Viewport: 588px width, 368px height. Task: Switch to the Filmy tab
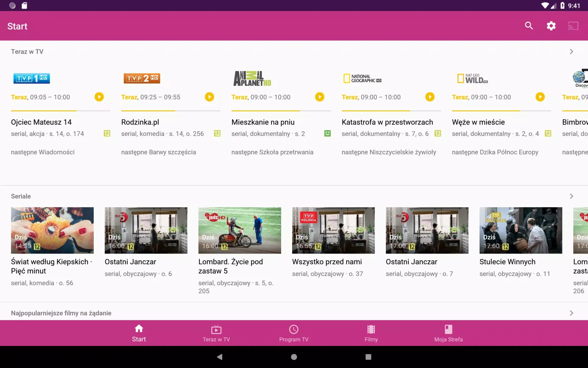(x=371, y=333)
